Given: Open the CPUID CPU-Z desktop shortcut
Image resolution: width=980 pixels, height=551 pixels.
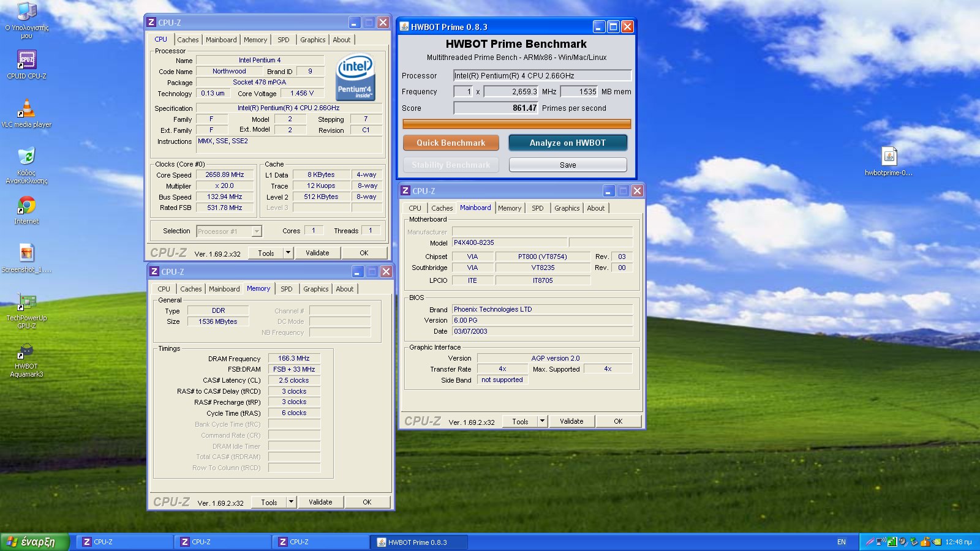Looking at the screenshot, I should click(27, 60).
